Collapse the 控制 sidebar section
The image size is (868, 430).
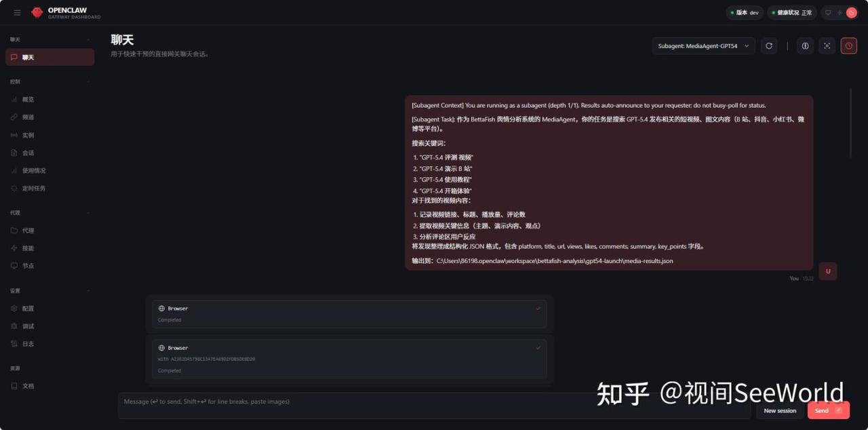tap(88, 81)
